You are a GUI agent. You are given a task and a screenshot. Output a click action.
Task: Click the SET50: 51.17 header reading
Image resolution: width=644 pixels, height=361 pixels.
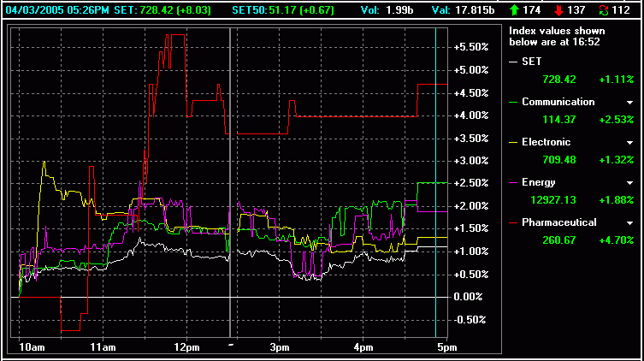click(x=283, y=10)
